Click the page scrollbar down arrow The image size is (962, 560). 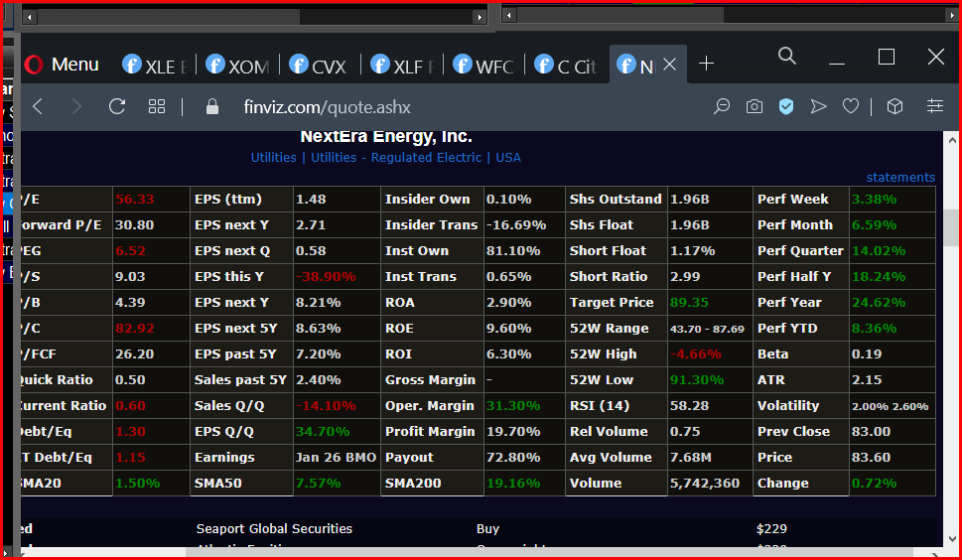(952, 539)
